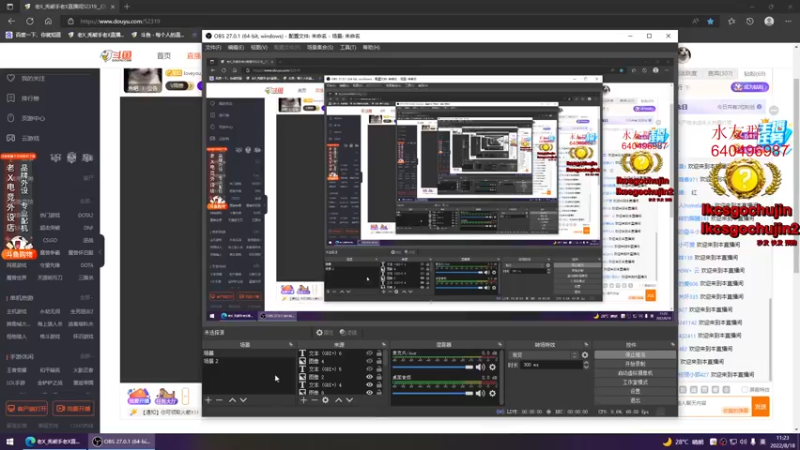Open Windows Start menu
Viewport: 800px width, 450px height.
(9, 442)
